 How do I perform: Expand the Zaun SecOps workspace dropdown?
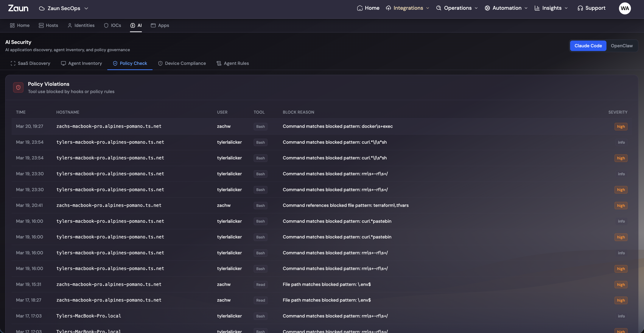tap(64, 8)
